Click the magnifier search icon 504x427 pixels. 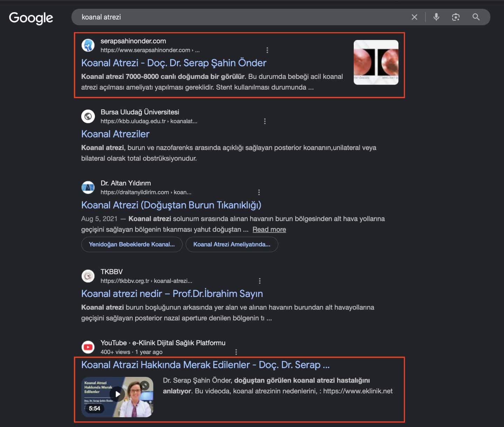(x=476, y=17)
